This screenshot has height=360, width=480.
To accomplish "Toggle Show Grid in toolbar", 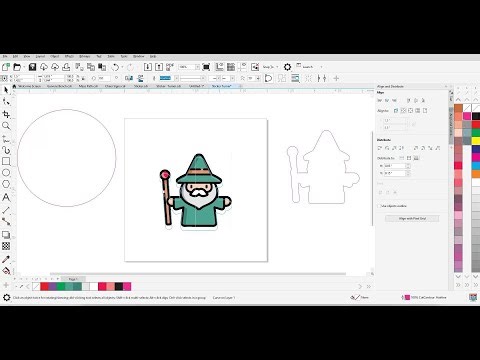I will (x=231, y=67).
